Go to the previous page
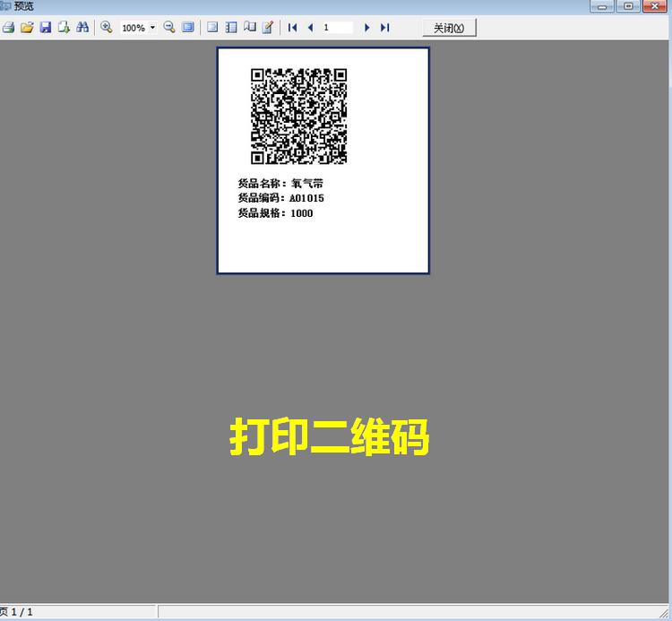672x621 pixels. click(311, 28)
